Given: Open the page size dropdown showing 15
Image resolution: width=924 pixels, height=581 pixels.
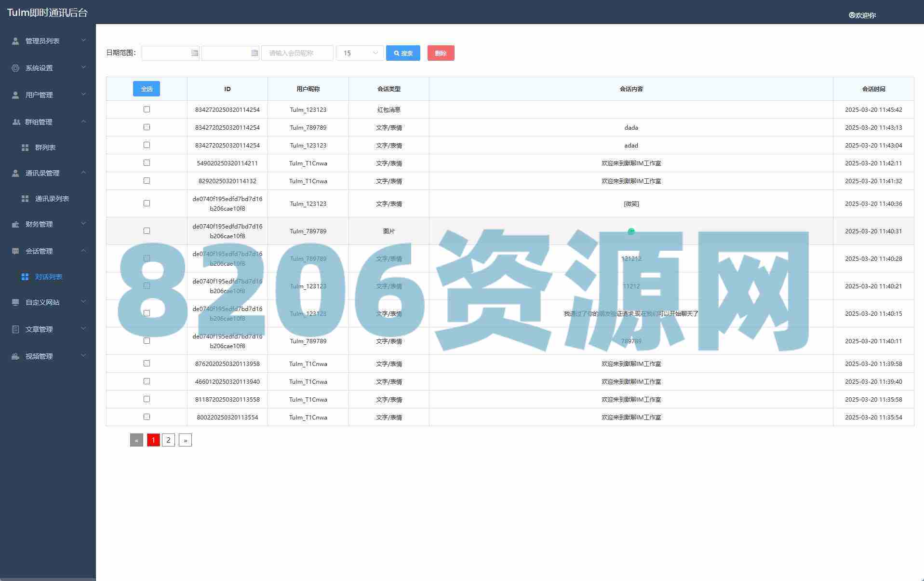Looking at the screenshot, I should pyautogui.click(x=360, y=53).
